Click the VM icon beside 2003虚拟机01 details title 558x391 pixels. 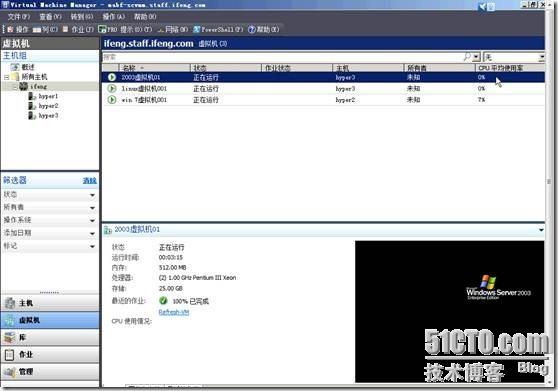[x=108, y=230]
